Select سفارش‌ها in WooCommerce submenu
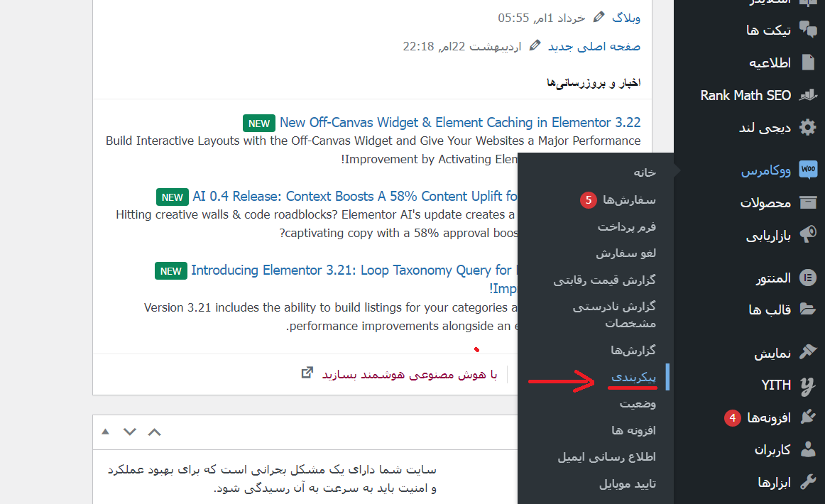The height and width of the screenshot is (504, 825). click(629, 200)
